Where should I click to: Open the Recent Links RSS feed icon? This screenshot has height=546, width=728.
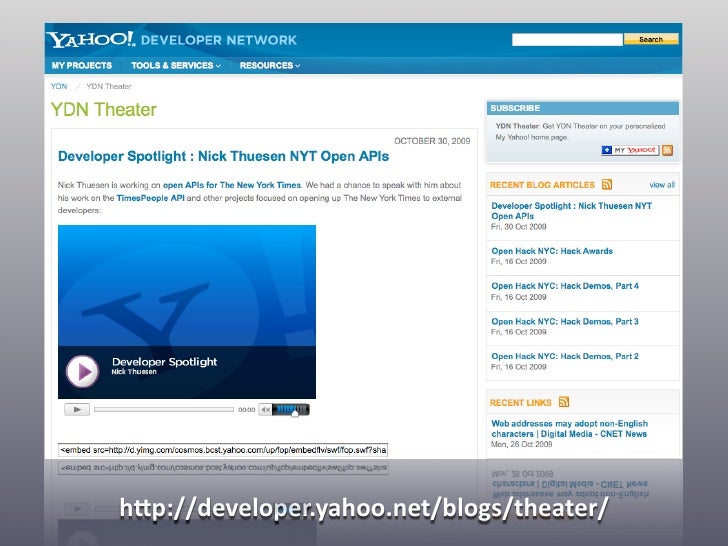(x=564, y=402)
